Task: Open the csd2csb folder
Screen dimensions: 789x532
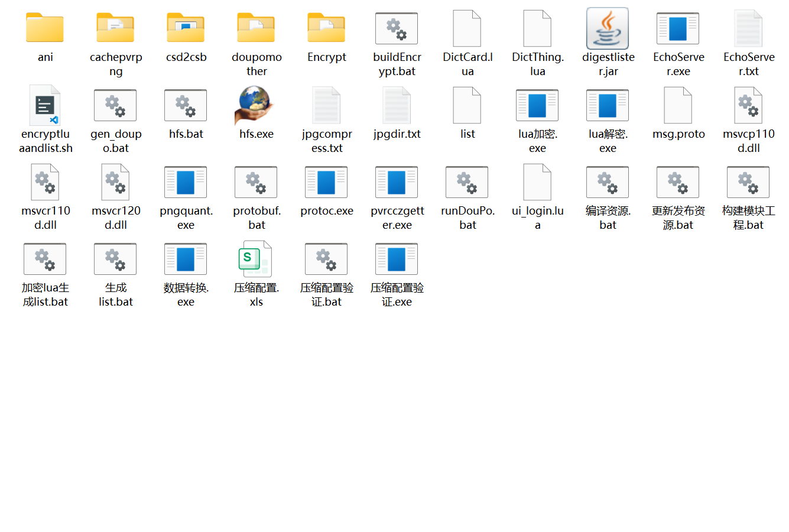Action: point(186,28)
